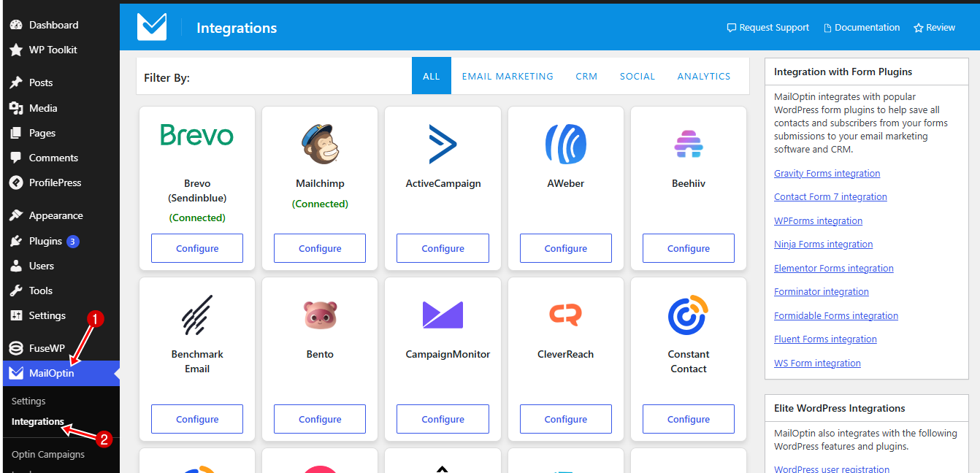
Task: Open Contact Form 7 integration link
Action: point(830,196)
